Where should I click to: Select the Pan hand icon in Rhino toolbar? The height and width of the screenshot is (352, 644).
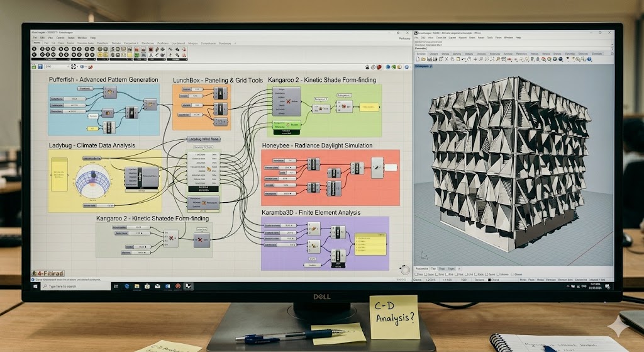[469, 59]
